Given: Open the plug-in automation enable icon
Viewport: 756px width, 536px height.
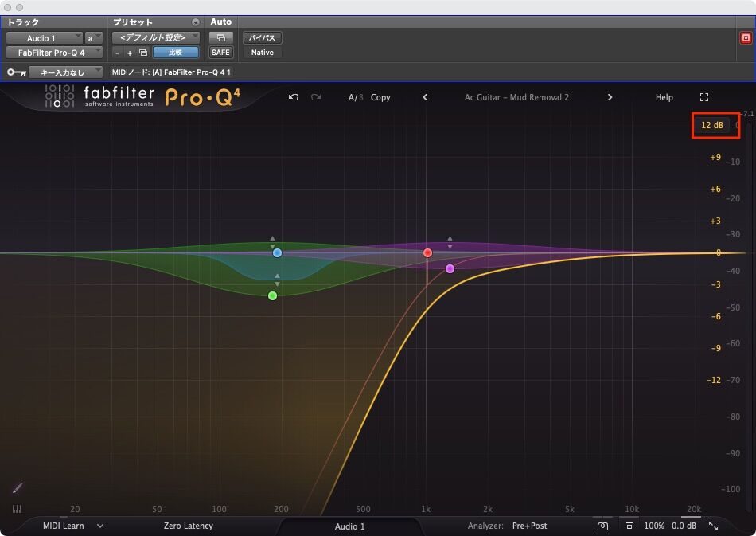Looking at the screenshot, I should tap(220, 37).
